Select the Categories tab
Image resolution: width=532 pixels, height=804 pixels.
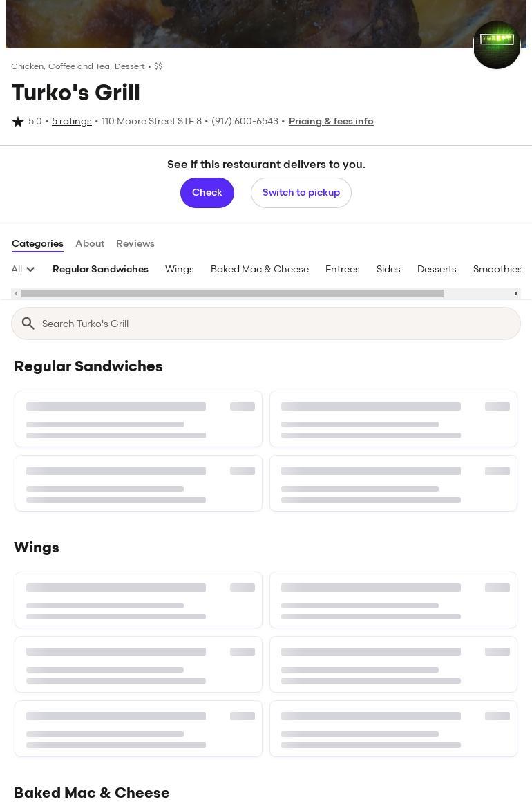37,243
